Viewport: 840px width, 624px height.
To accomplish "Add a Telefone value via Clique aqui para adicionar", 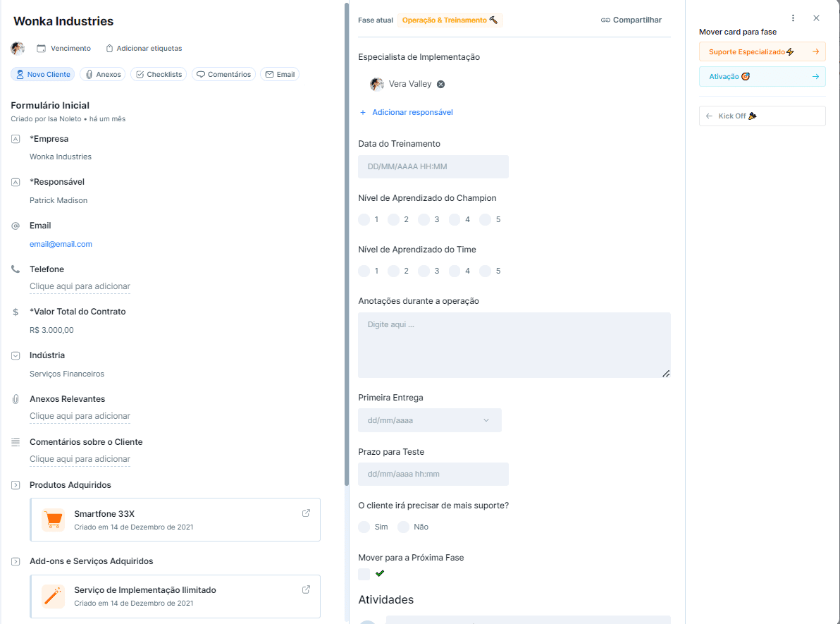I will click(80, 286).
